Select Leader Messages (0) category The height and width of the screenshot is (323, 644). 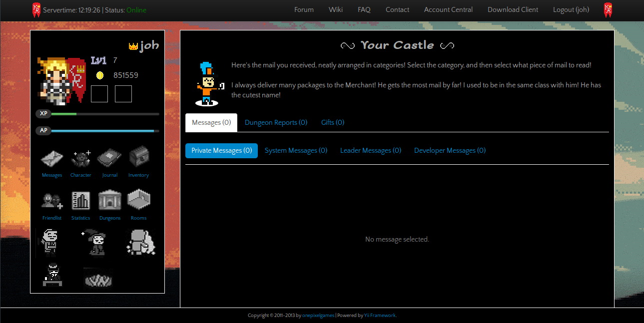pyautogui.click(x=371, y=151)
